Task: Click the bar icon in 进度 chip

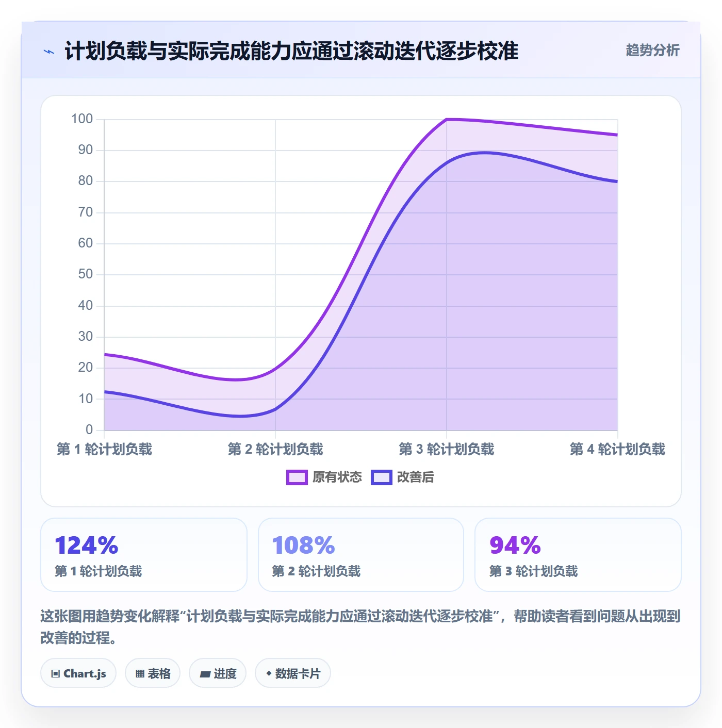Action: (x=205, y=674)
